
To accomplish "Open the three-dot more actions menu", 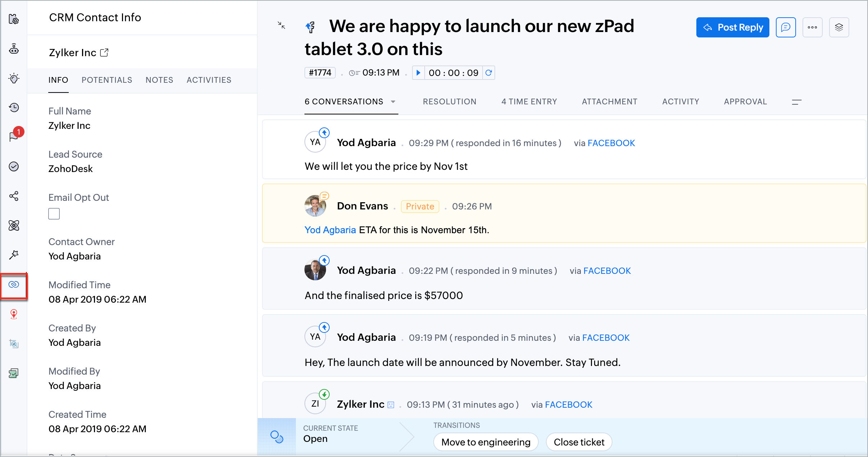I will [812, 27].
